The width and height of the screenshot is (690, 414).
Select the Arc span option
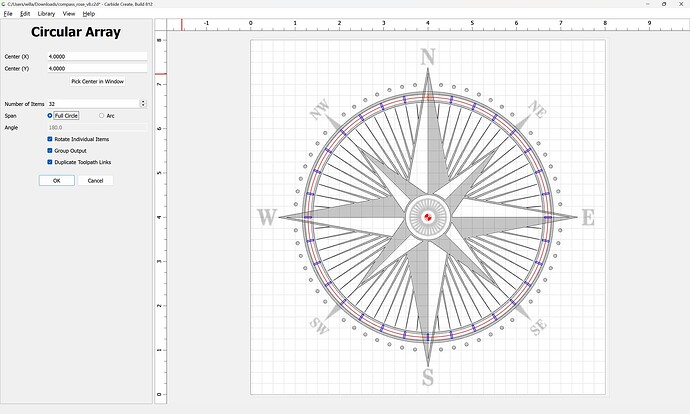(101, 116)
